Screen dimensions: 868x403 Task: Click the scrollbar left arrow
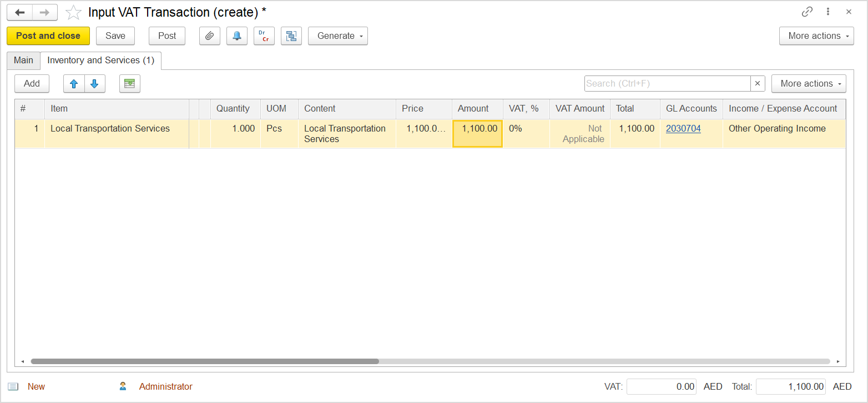pos(23,361)
